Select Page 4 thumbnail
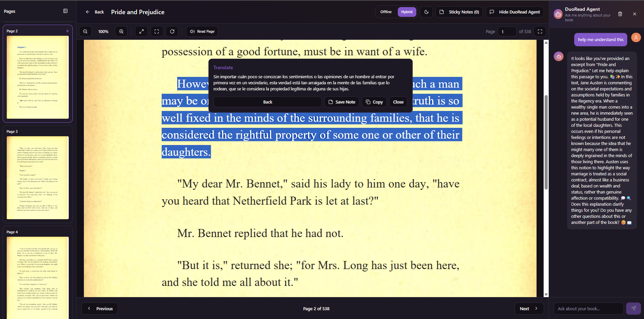The image size is (644, 319). (x=38, y=272)
